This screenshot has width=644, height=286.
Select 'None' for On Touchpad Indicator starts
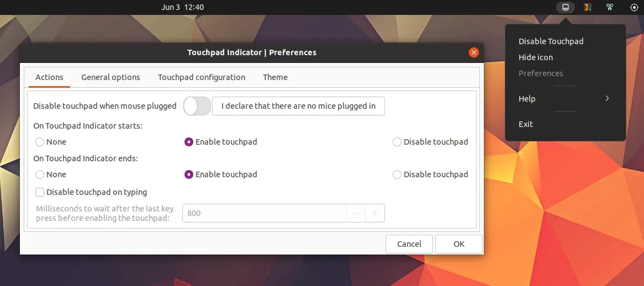pos(40,142)
